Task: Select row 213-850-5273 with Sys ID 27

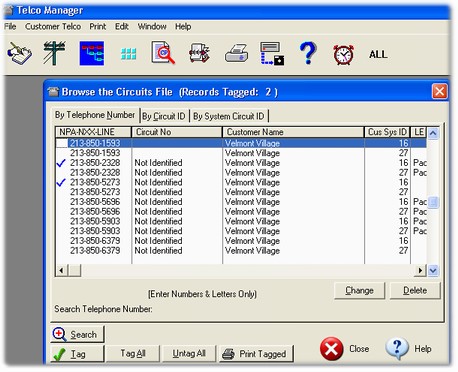Action: [x=241, y=192]
